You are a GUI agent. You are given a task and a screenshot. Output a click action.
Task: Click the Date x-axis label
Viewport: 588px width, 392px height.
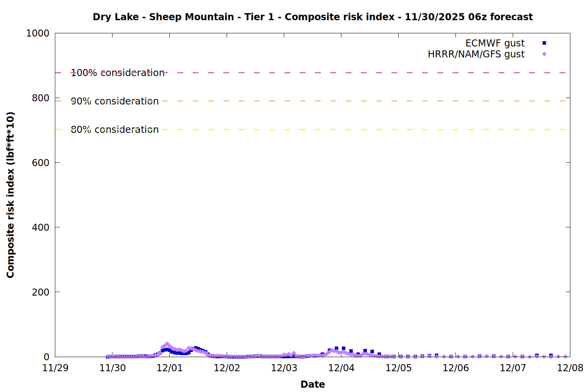[x=312, y=384]
